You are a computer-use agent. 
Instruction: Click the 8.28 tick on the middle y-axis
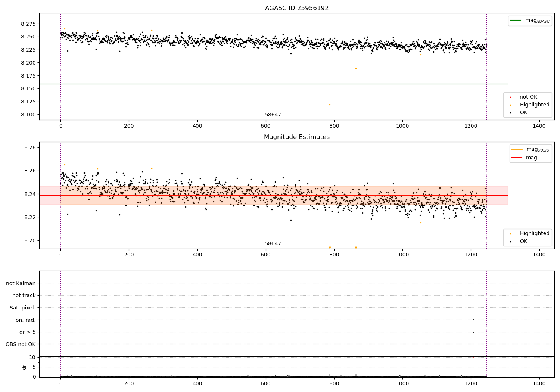[30, 148]
